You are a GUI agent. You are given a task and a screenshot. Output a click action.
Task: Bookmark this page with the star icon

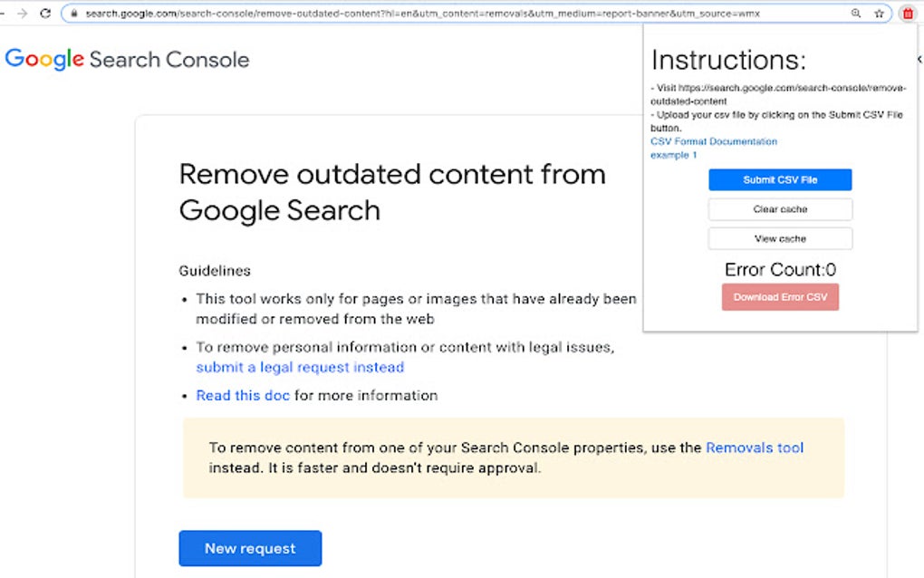[x=879, y=14]
